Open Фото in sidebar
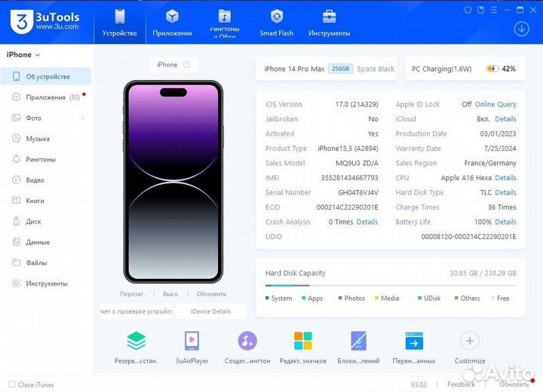Image resolution: width=543 pixels, height=392 pixels. point(46,118)
